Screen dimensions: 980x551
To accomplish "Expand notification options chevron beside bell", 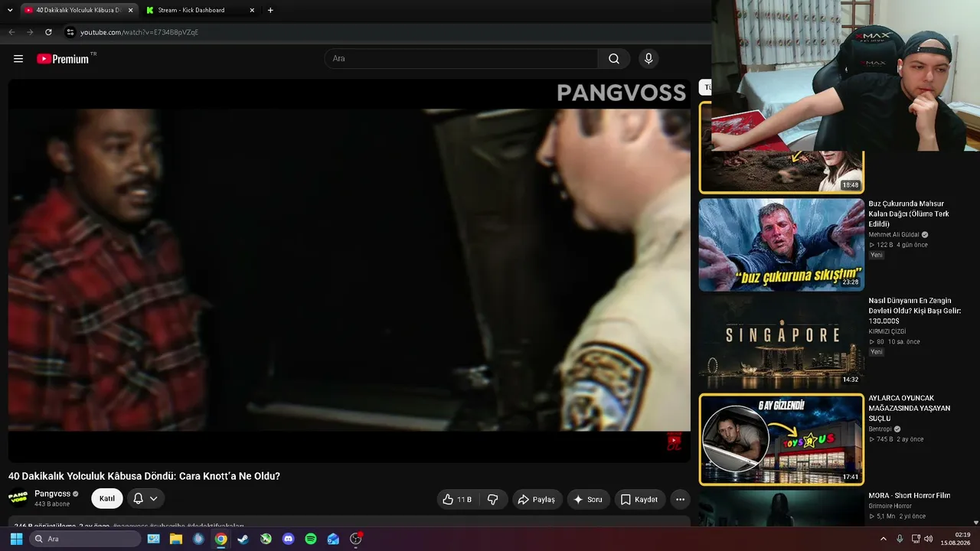I will tap(154, 498).
